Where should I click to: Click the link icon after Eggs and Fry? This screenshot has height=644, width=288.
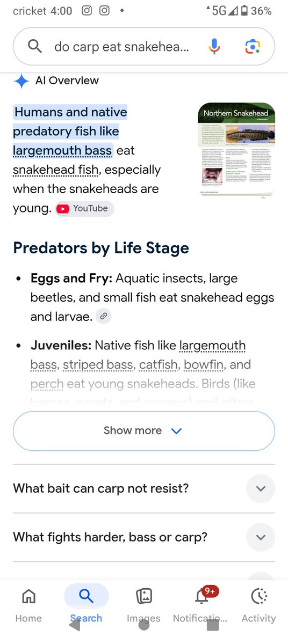104,317
